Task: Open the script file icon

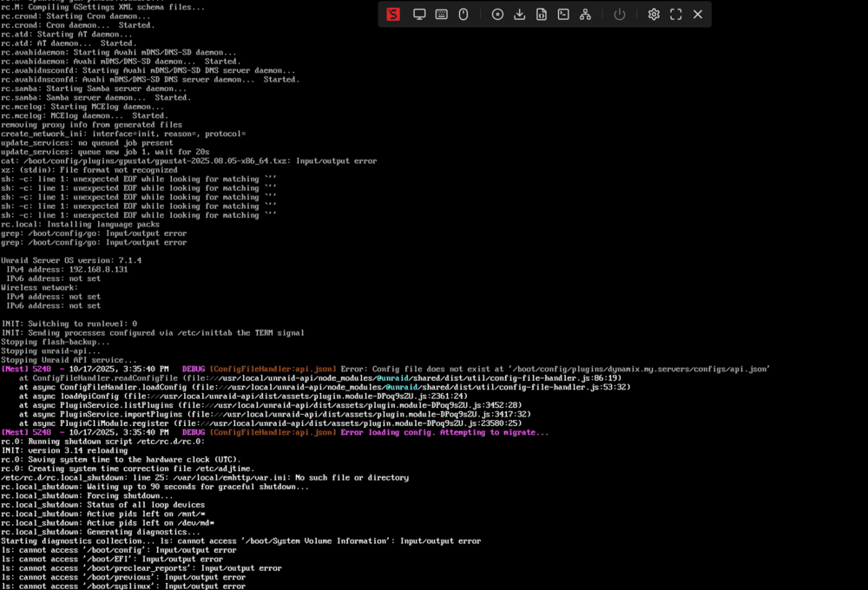Action: click(542, 15)
